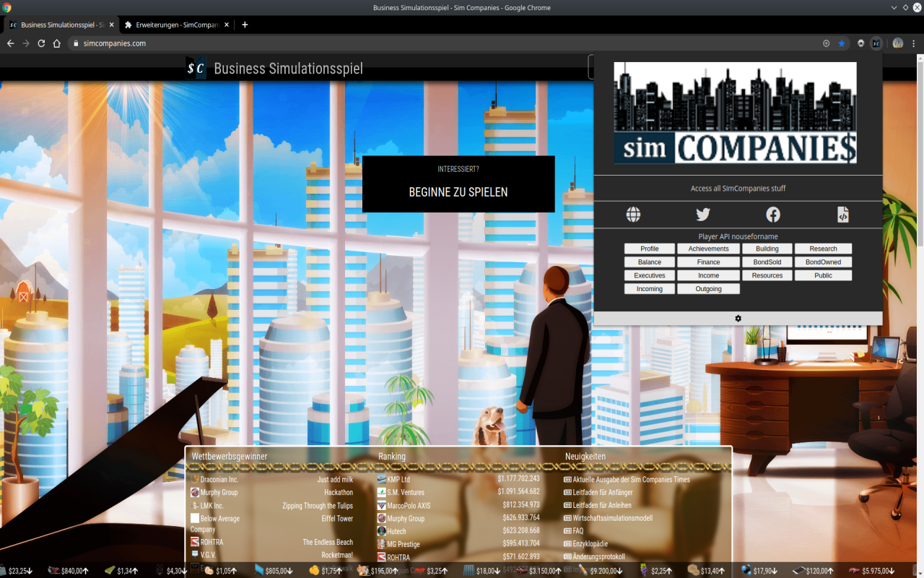Viewport: 924px width, 578px height.
Task: Click the Balance API button
Action: [650, 262]
